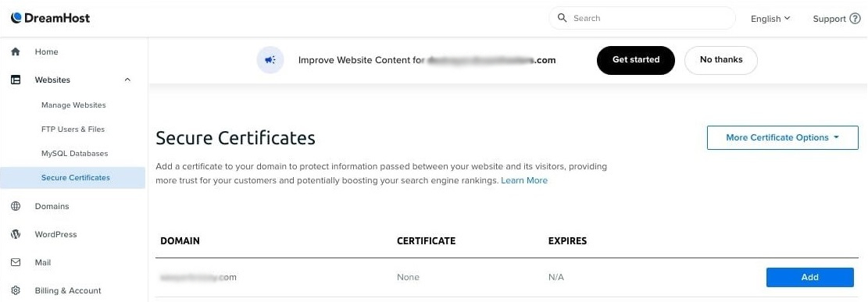
Task: Click the megaphone announcement icon
Action: click(x=270, y=60)
